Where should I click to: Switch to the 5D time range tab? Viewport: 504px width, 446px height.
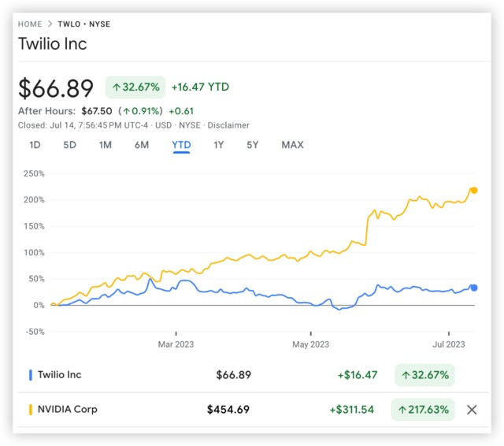pyautogui.click(x=70, y=145)
